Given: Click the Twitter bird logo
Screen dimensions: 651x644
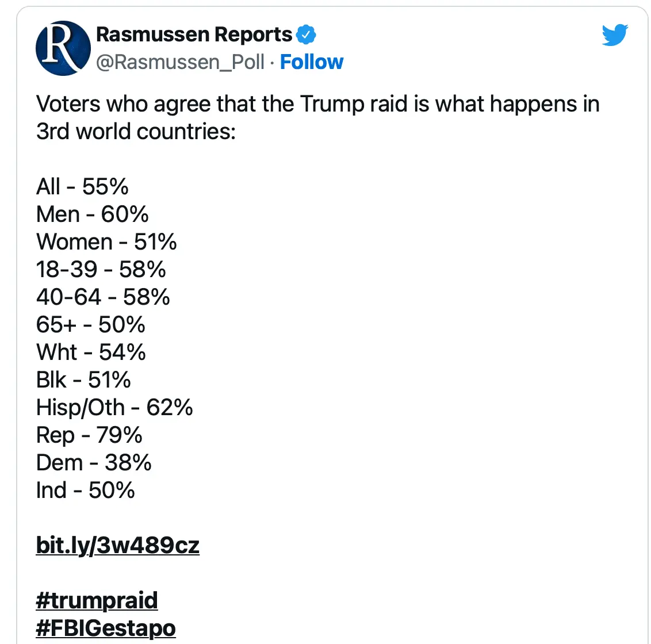Looking at the screenshot, I should (615, 36).
